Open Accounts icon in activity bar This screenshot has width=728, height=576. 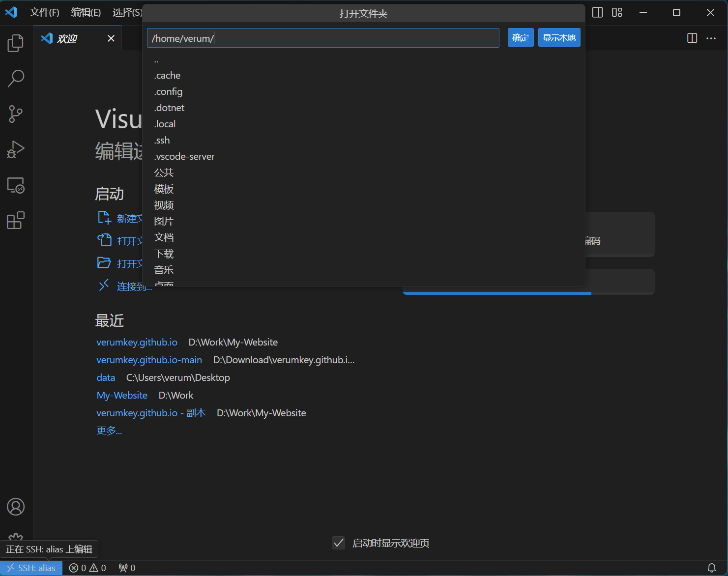[x=16, y=507]
